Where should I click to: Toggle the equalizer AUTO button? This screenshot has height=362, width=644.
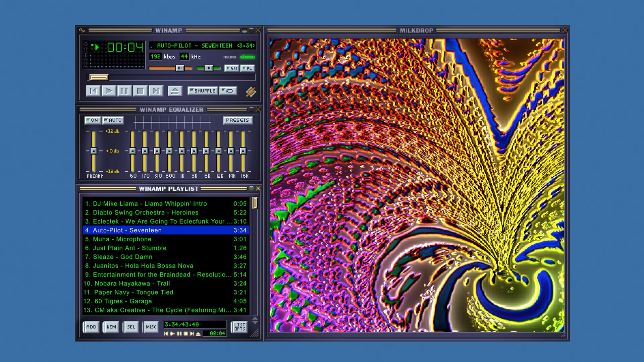(x=113, y=120)
